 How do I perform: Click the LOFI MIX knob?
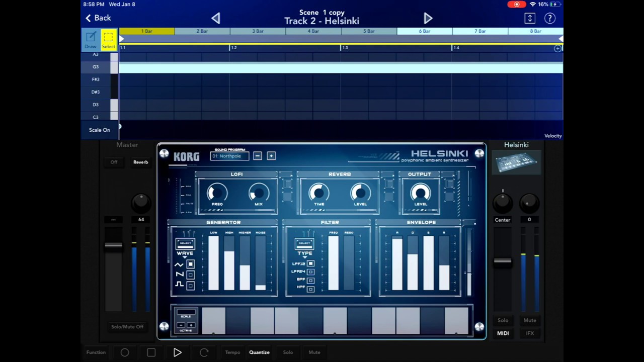(259, 193)
